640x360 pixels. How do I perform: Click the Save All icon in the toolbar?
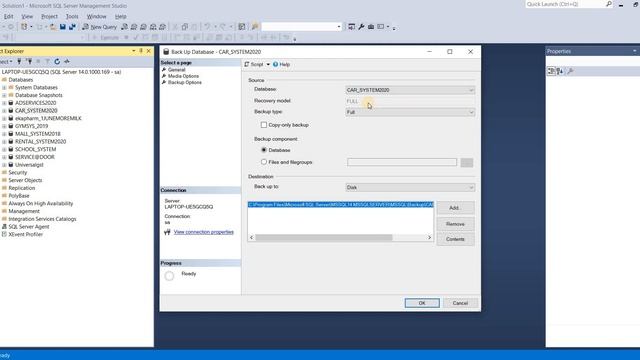[72, 27]
